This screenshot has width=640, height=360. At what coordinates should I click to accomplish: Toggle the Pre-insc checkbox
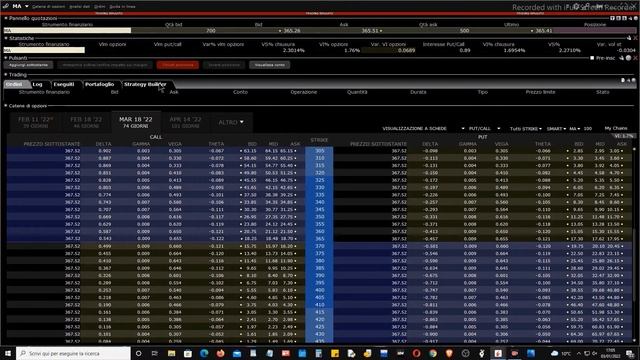coord(592,58)
